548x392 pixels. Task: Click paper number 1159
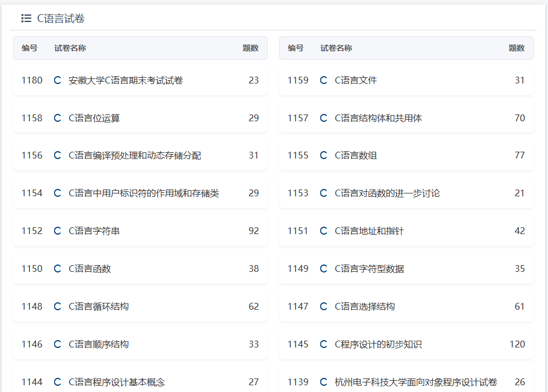coord(298,81)
